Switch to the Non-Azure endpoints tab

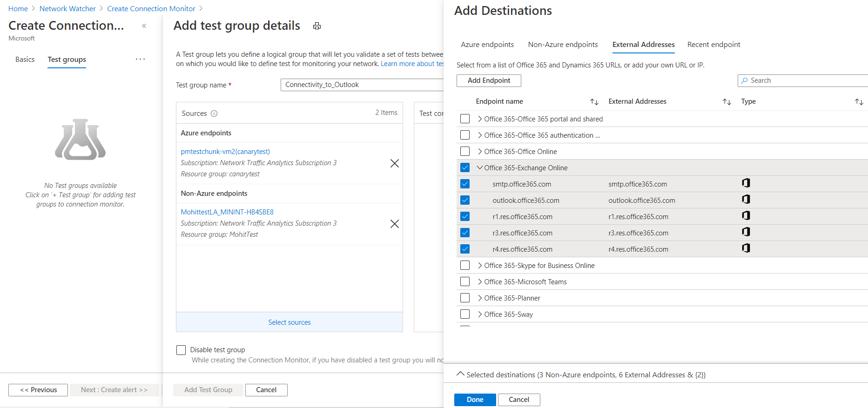tap(563, 45)
